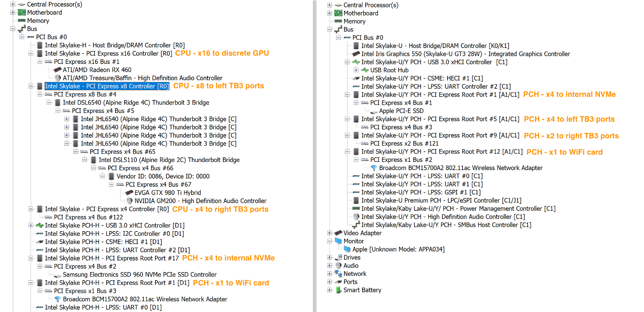Select Power Management Controller [C1] row
The height and width of the screenshot is (312, 644).
click(x=459, y=209)
